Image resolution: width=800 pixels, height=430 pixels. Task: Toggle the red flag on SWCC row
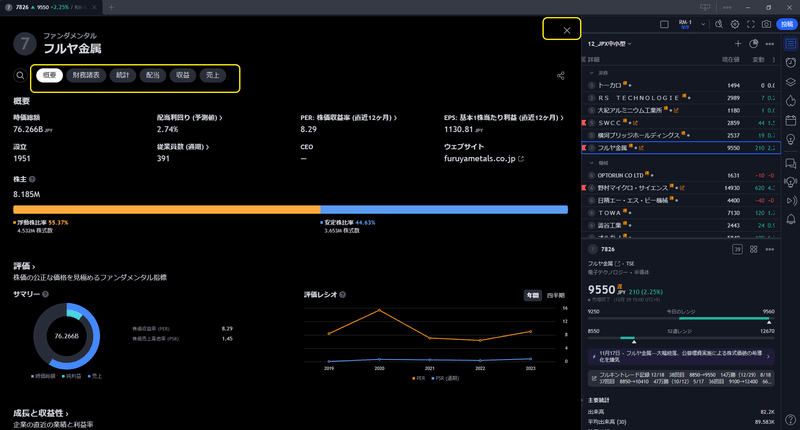pos(584,123)
